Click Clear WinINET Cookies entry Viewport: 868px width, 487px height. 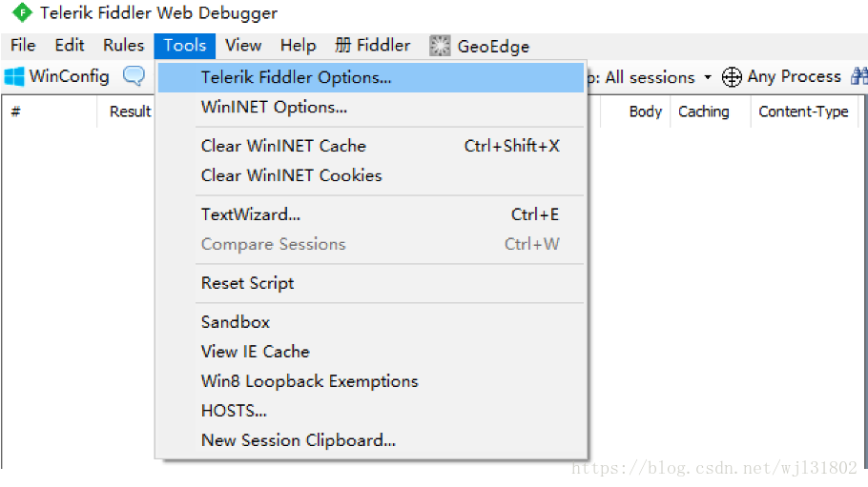click(291, 175)
